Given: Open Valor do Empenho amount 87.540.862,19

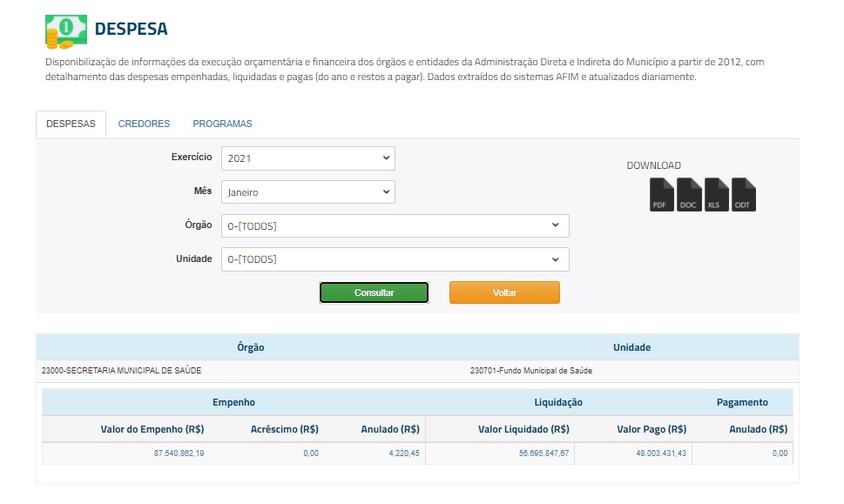Looking at the screenshot, I should click(179, 454).
